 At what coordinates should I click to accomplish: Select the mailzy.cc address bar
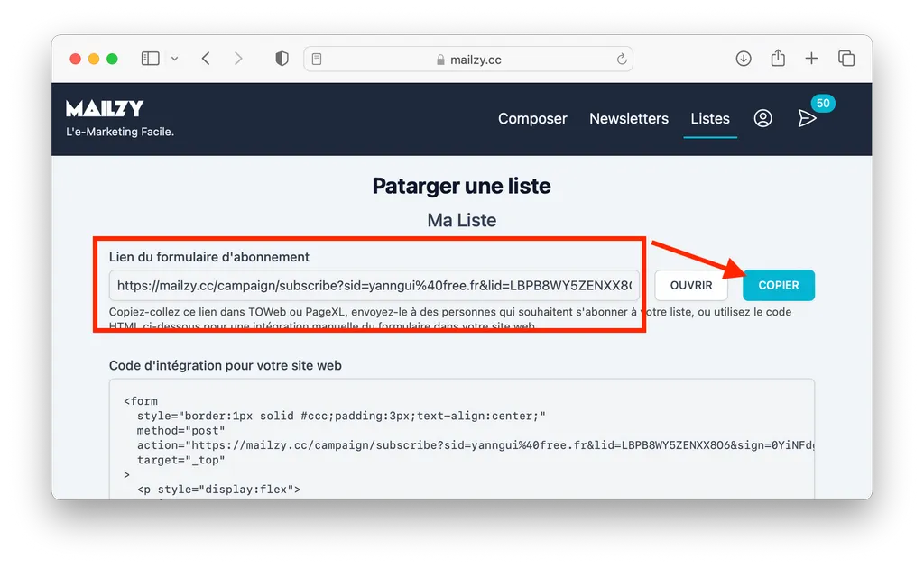(x=468, y=59)
